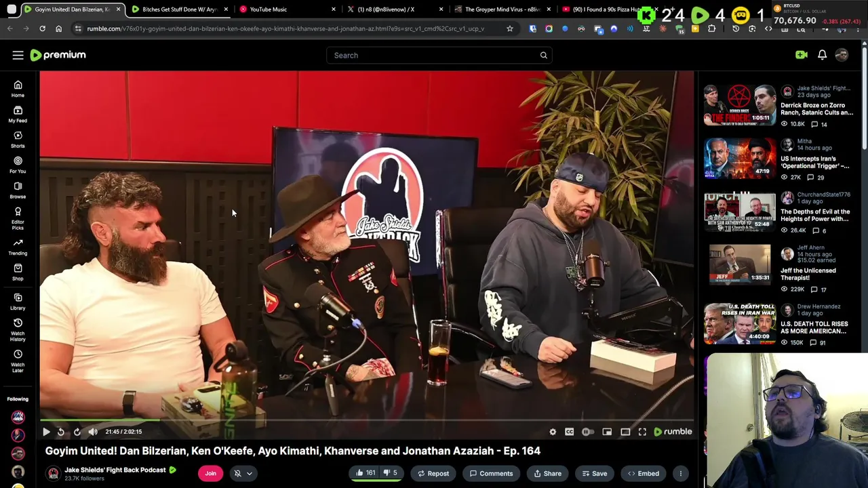Open the Comments section
Screen dimensions: 868x488
pos(491,474)
